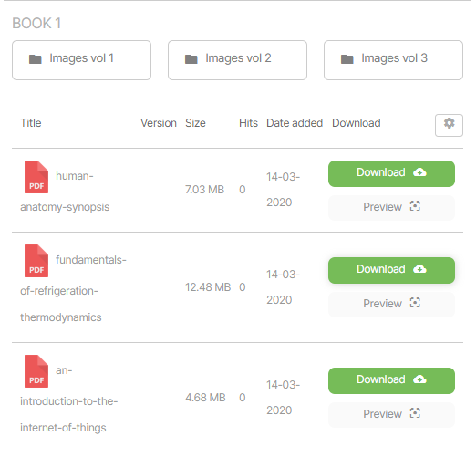Click the internet-of-things PDF file icon
Viewport: 476px width, 457px height.
36,371
